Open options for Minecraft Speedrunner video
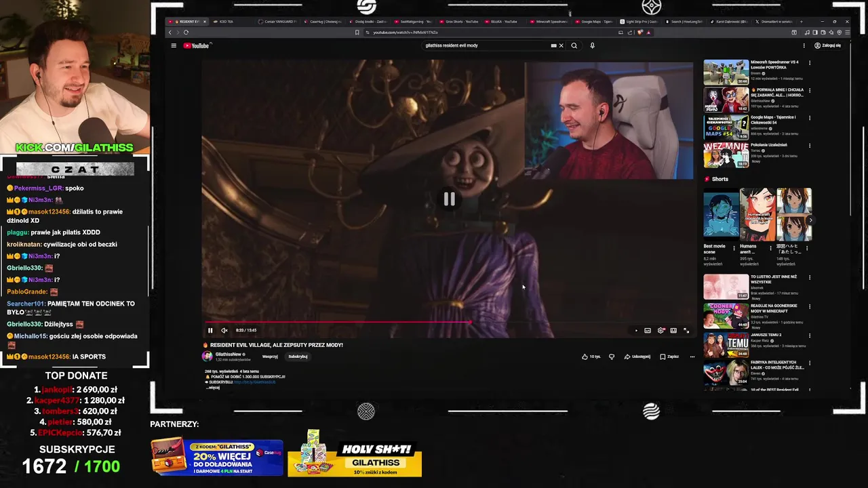 tap(809, 63)
